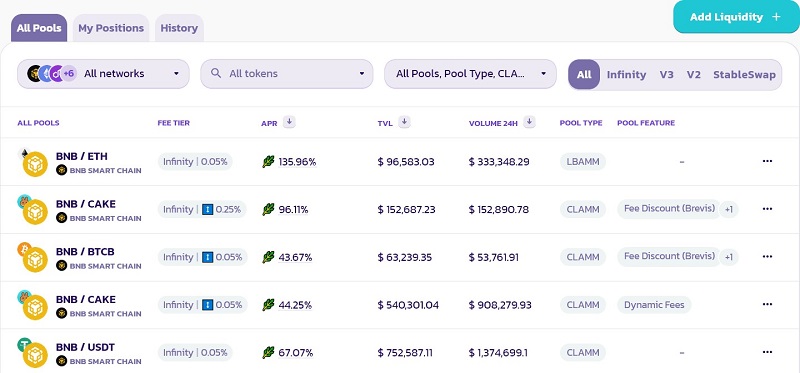This screenshot has height=373, width=800.
Task: Open three-dot menu for BNB / USDT pool
Action: (x=767, y=352)
